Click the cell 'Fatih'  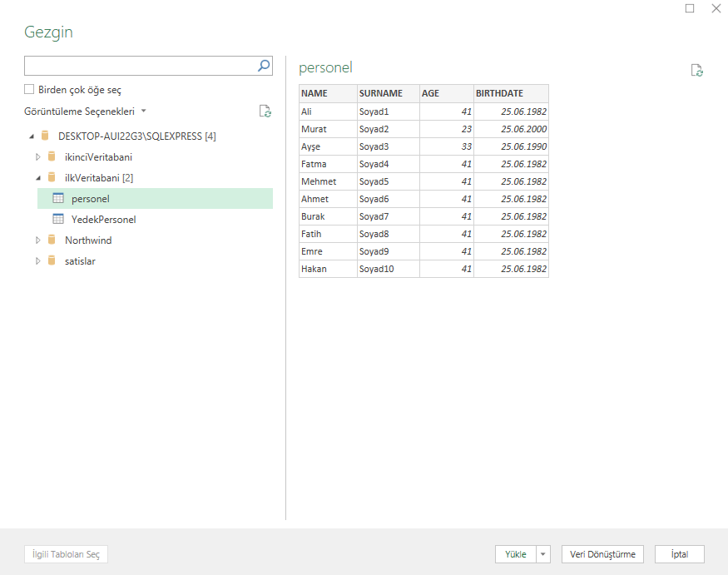pyautogui.click(x=329, y=234)
